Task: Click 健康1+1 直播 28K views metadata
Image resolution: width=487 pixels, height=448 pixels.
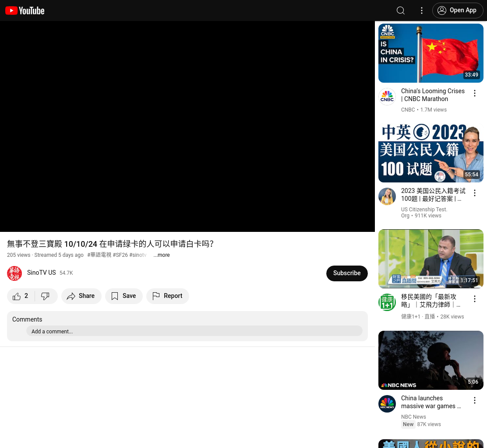Action: [432, 316]
